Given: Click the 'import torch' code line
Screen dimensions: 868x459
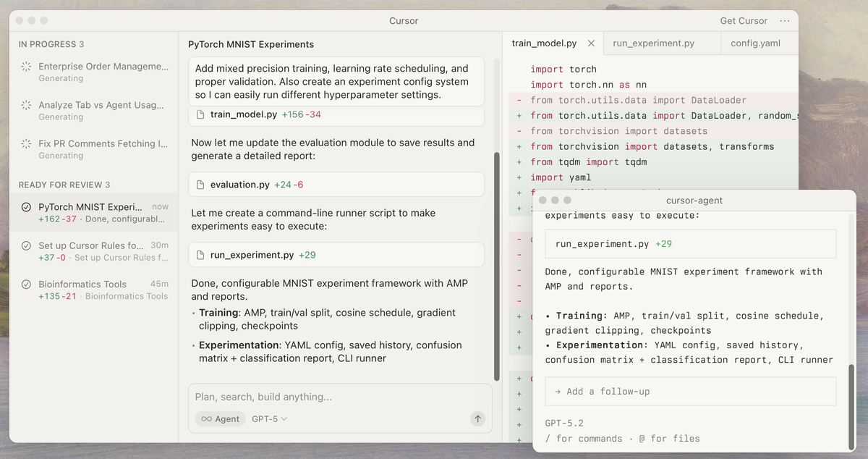Looking at the screenshot, I should pyautogui.click(x=563, y=70).
